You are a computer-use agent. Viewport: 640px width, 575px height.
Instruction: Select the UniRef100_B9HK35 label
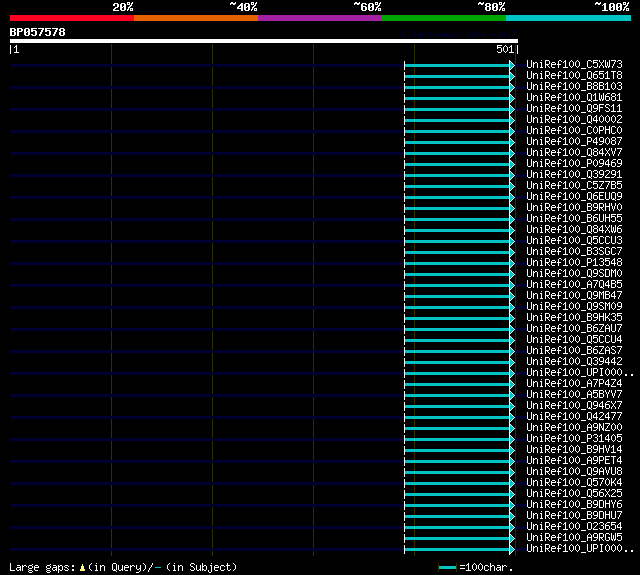574,318
